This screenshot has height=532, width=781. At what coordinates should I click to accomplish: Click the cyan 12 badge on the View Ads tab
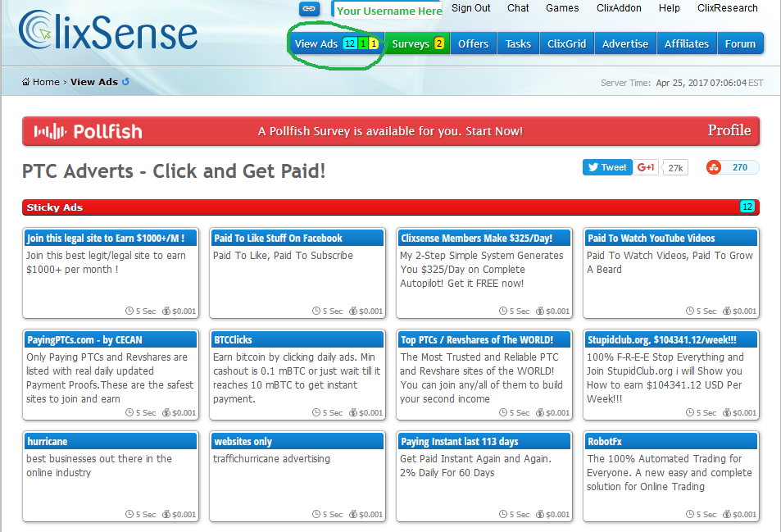350,43
